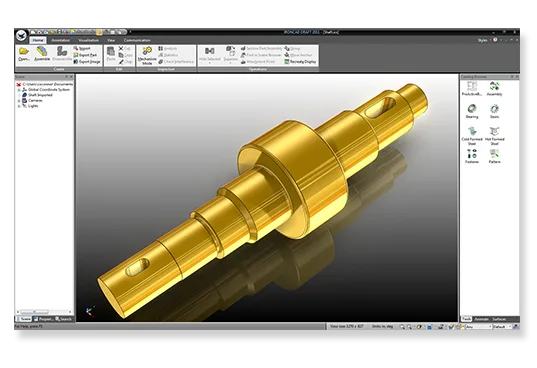Click the Group button
The height and width of the screenshot is (368, 537).
click(292, 49)
